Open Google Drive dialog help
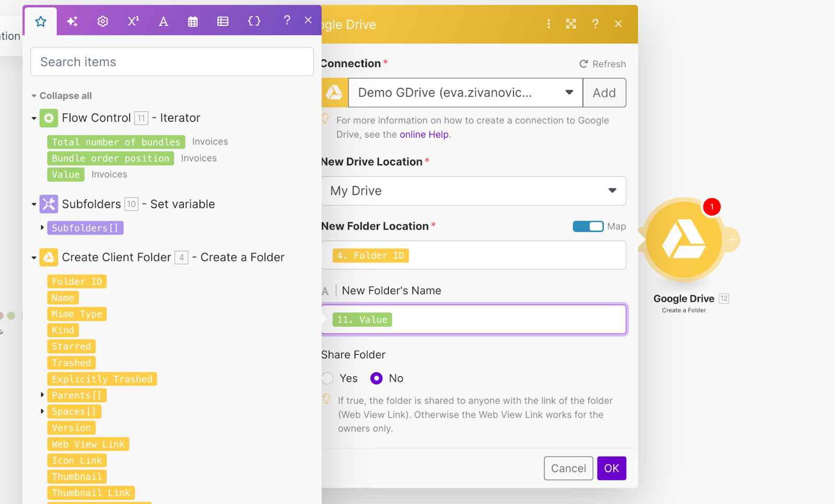This screenshot has width=835, height=504. 595,24
